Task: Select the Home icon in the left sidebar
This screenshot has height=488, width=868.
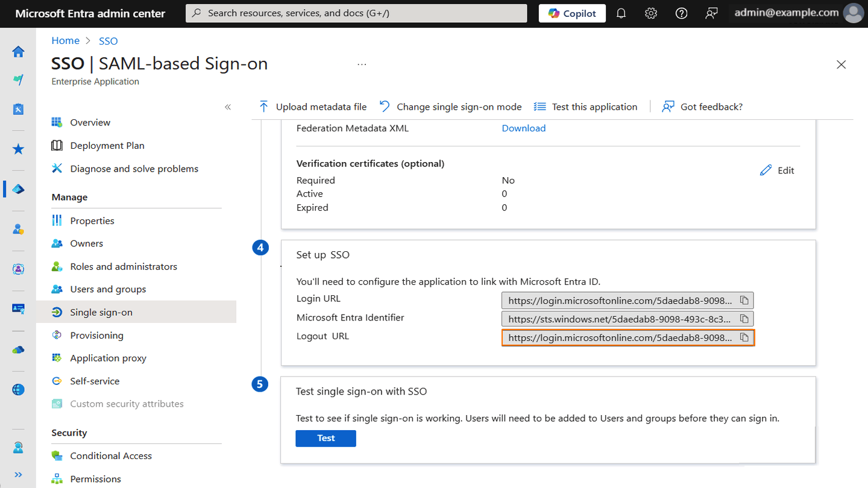Action: coord(17,52)
